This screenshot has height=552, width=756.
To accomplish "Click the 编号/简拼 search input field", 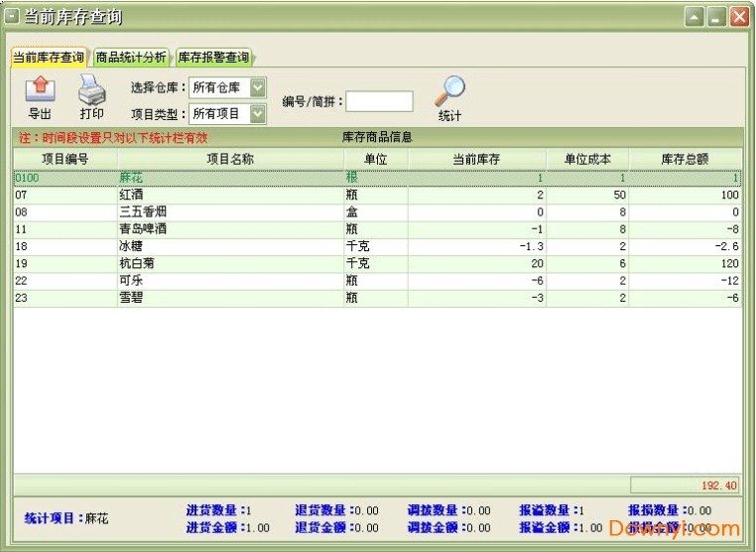I will [379, 101].
